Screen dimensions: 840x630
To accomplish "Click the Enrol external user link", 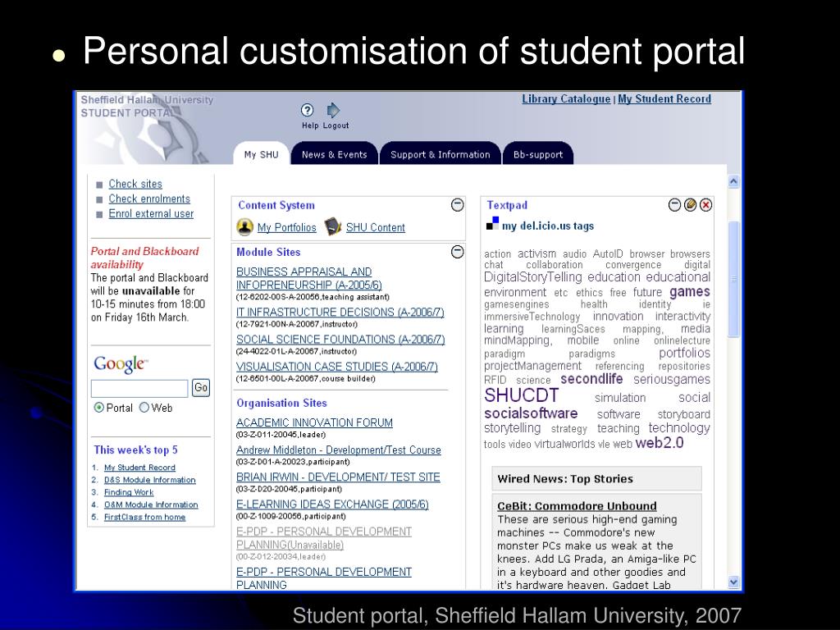I will pyautogui.click(x=151, y=214).
